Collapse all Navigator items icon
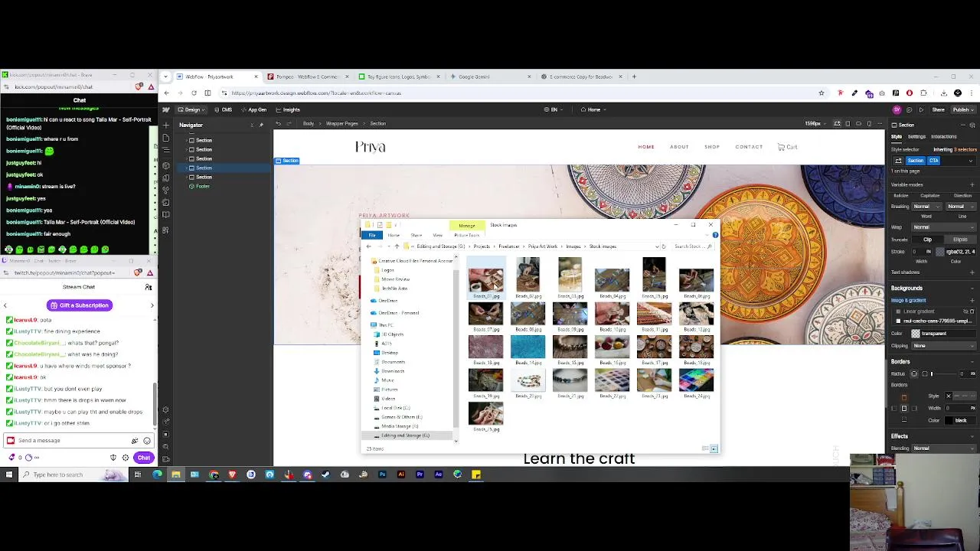 point(252,125)
